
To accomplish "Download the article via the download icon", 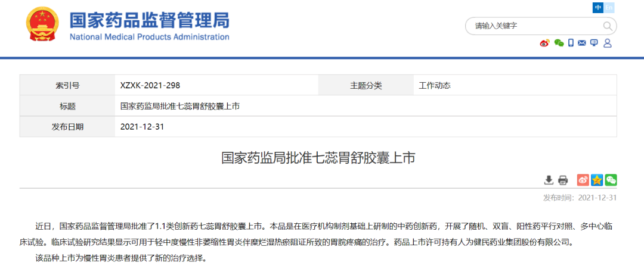I will click(549, 180).
